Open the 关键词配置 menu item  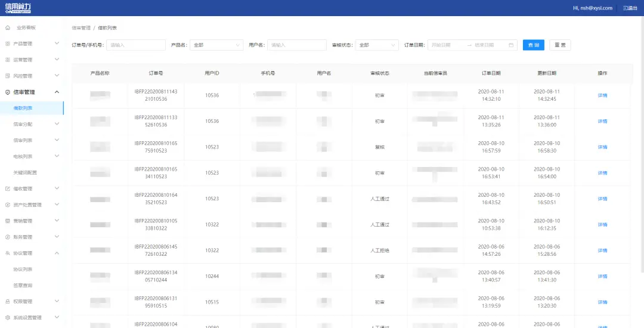[x=25, y=172]
